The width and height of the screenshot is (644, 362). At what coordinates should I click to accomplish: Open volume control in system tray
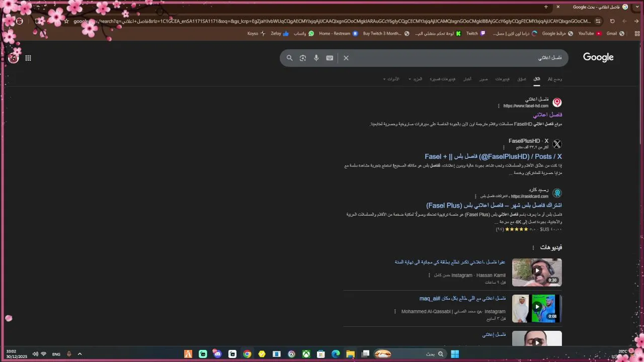tap(35, 354)
